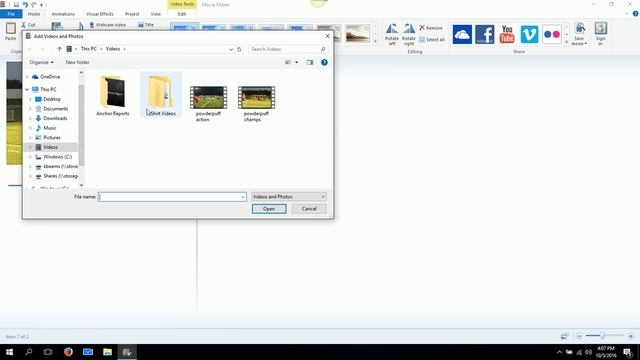The width and height of the screenshot is (640, 360).
Task: Open the Videos and Photos file type dropdown
Action: click(x=289, y=197)
